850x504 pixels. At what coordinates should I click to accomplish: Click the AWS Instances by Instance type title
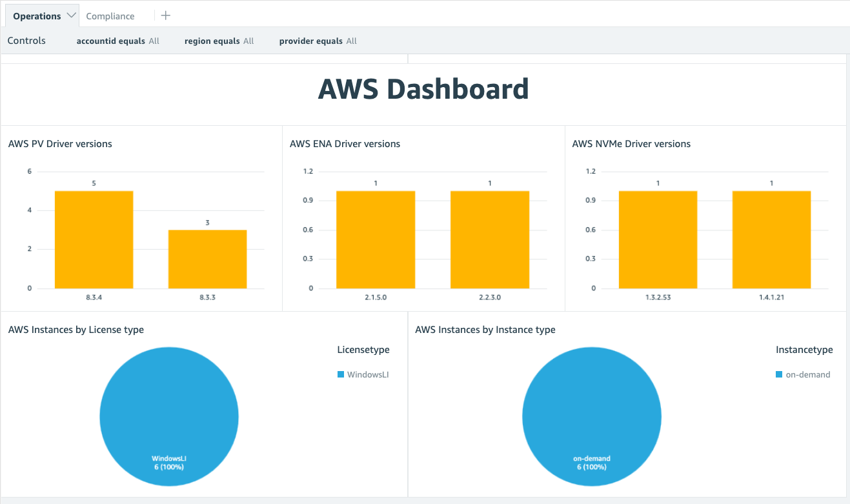[485, 330]
